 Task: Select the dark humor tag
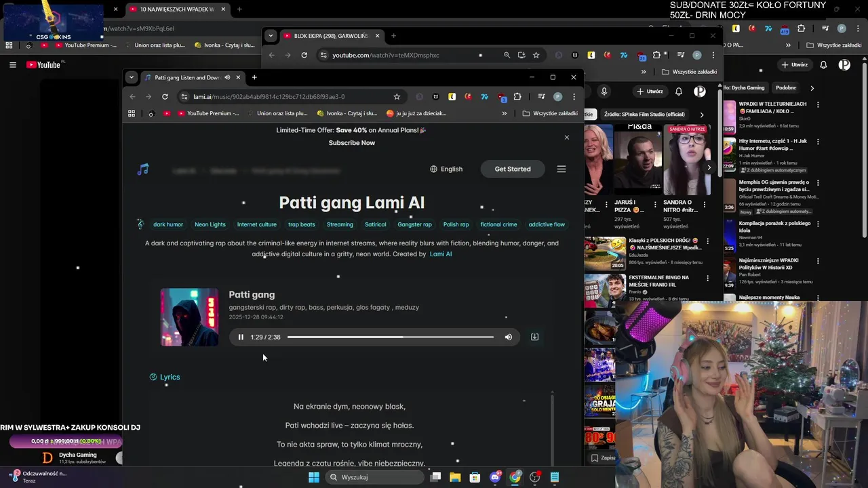(x=168, y=224)
